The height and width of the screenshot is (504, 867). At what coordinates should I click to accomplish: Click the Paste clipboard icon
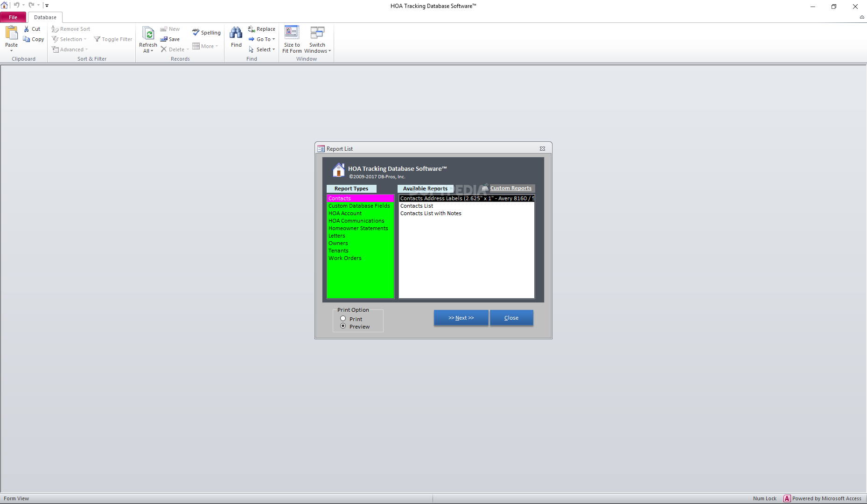pyautogui.click(x=12, y=33)
